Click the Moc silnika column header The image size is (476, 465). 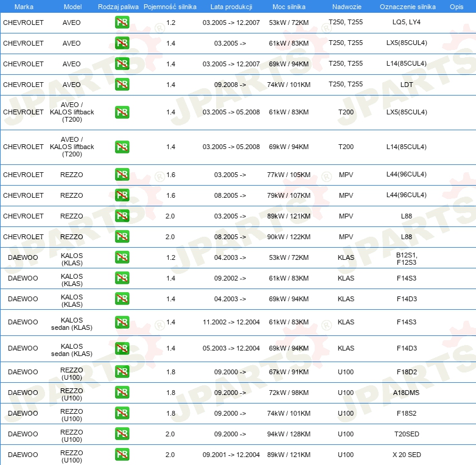[289, 7]
